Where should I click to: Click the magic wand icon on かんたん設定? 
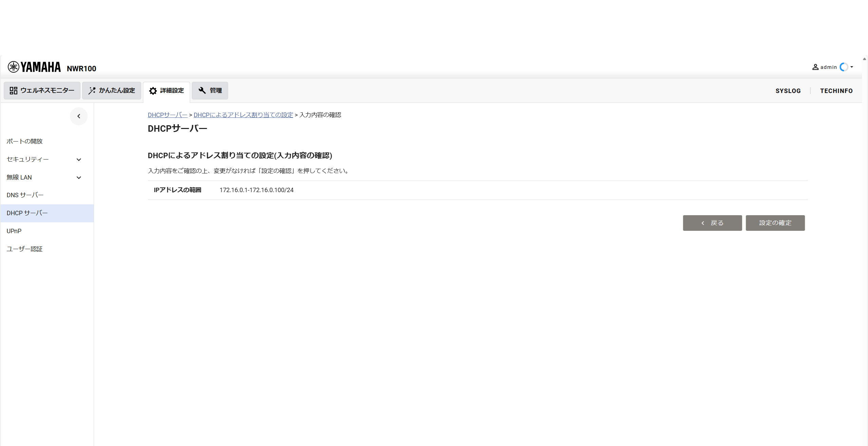(x=92, y=91)
